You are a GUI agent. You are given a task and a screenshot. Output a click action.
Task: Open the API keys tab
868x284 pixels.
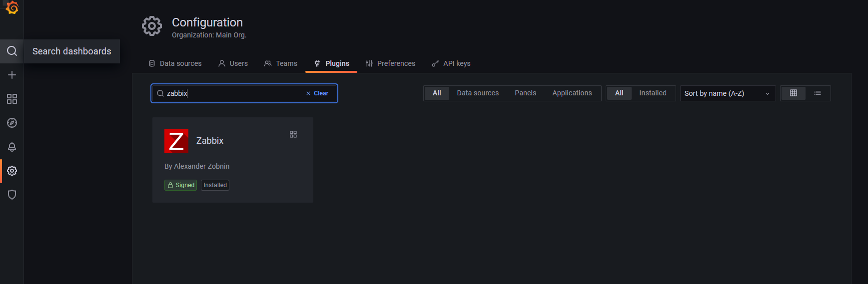[x=451, y=63]
